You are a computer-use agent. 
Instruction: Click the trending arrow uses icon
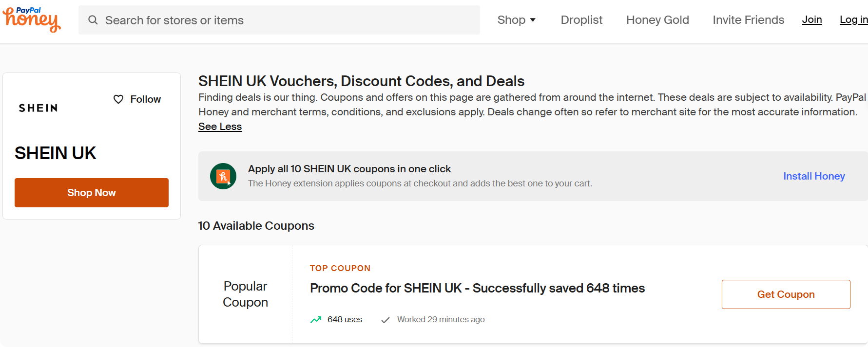[x=316, y=320]
